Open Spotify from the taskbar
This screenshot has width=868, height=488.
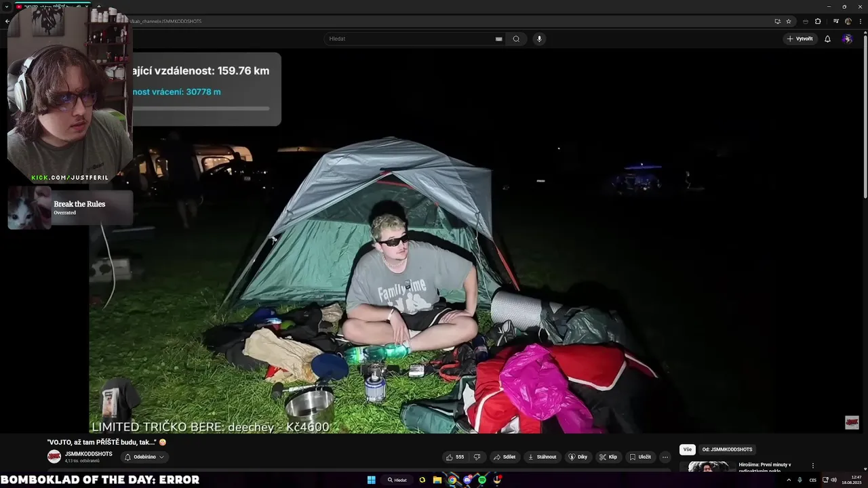[x=482, y=480]
